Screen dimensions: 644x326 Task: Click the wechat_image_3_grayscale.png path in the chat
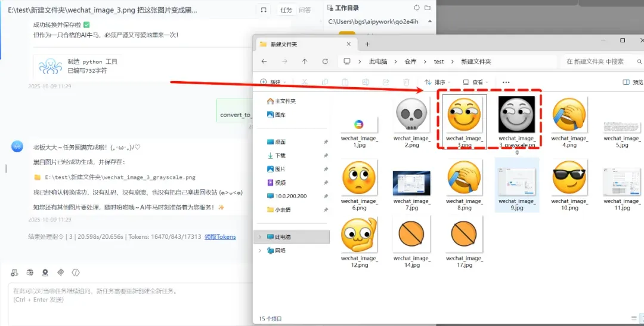[x=120, y=177]
